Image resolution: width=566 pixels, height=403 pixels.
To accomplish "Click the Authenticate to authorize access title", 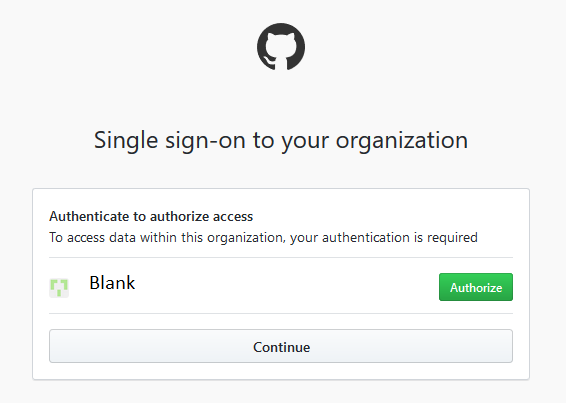I will click(151, 216).
